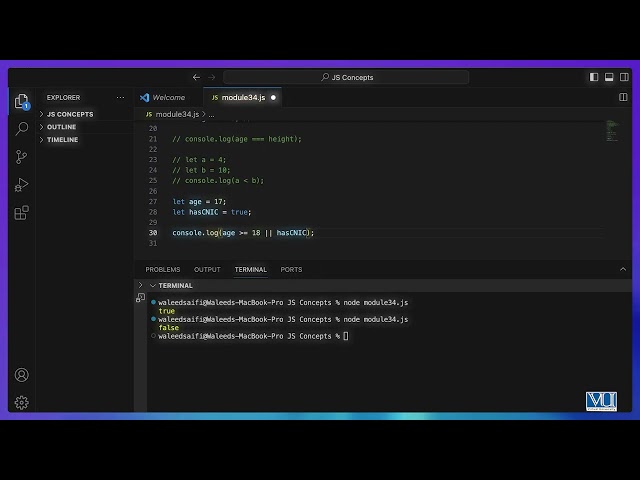This screenshot has width=640, height=480.
Task: Open Run and Debug view icon
Action: point(21,185)
